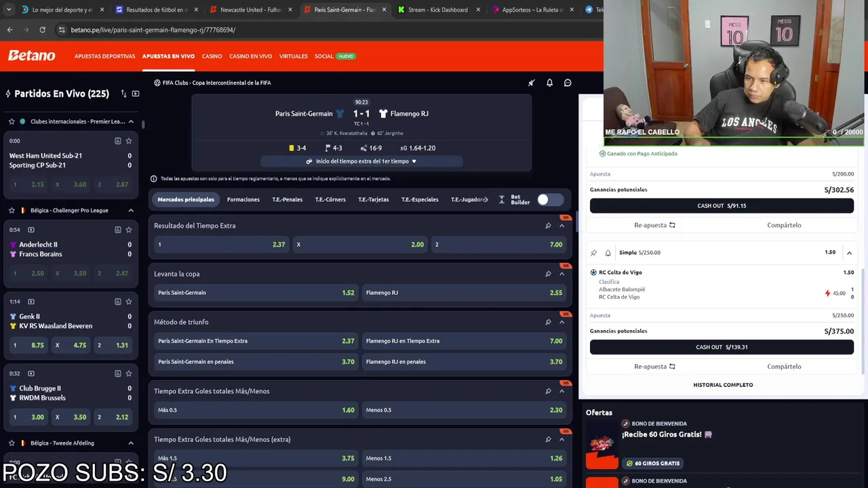Open stats for West Ham United Sub-21 match
Image resolution: width=868 pixels, height=488 pixels.
[x=118, y=141]
